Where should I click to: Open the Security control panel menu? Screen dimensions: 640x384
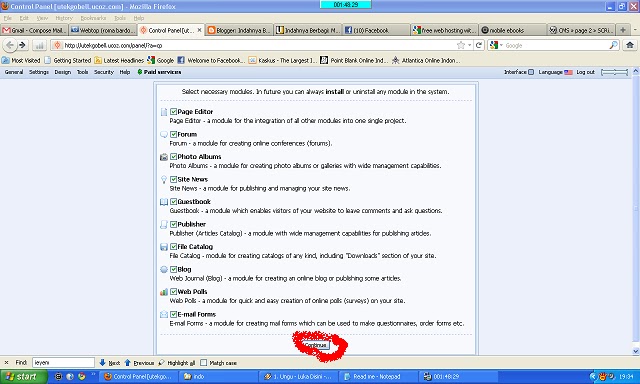click(104, 72)
